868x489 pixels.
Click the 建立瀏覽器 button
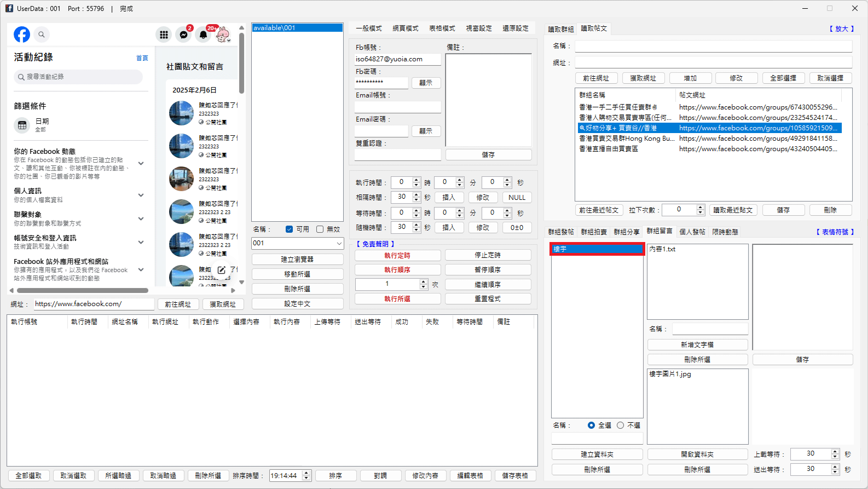[x=298, y=259]
